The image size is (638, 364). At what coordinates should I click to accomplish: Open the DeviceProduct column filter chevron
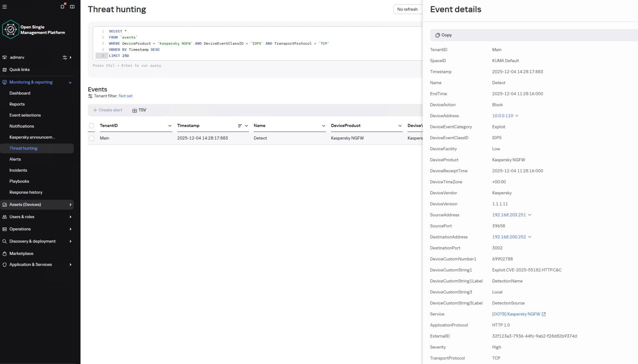coord(400,125)
